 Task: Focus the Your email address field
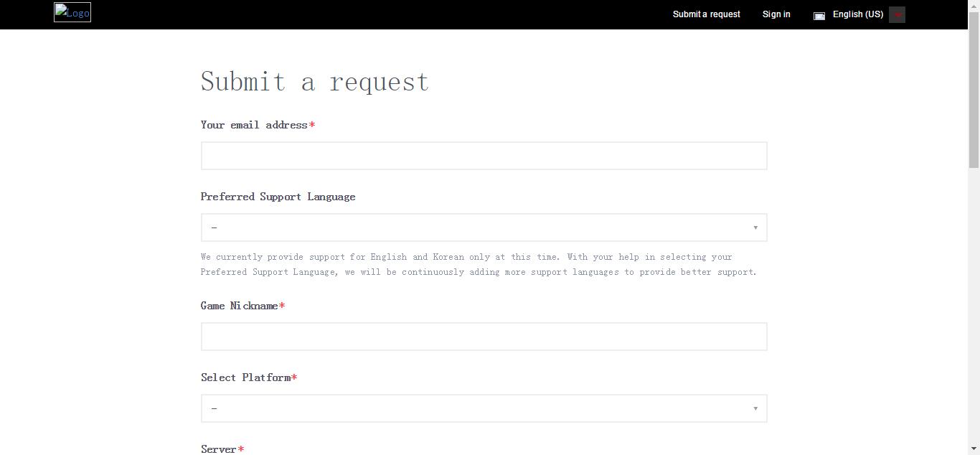tap(484, 156)
